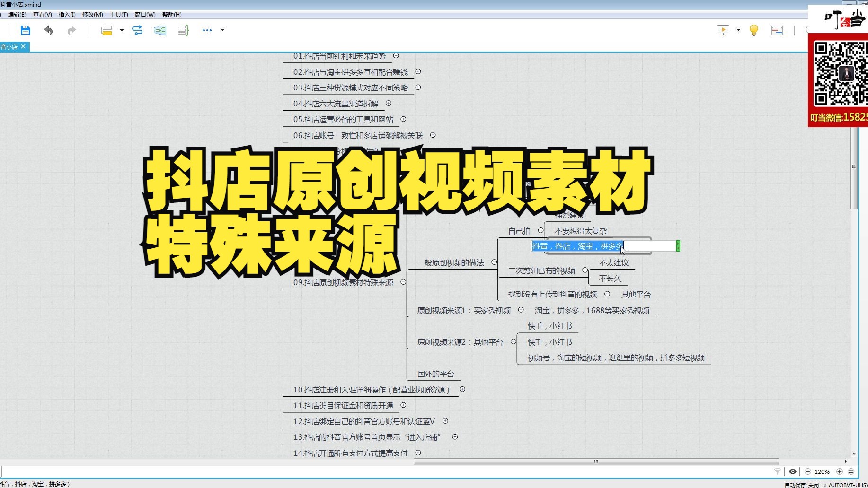Open the topic insert dropdown arrow
868x488 pixels.
[122, 30]
